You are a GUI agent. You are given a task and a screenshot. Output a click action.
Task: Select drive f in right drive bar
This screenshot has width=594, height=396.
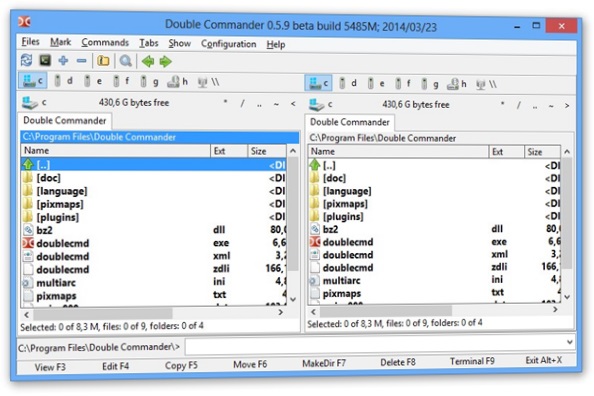(403, 83)
